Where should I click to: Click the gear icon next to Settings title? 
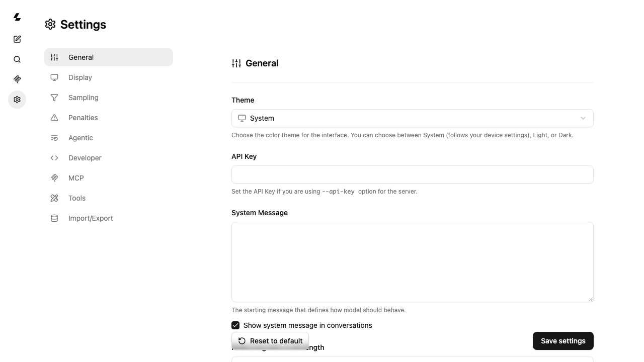point(50,24)
